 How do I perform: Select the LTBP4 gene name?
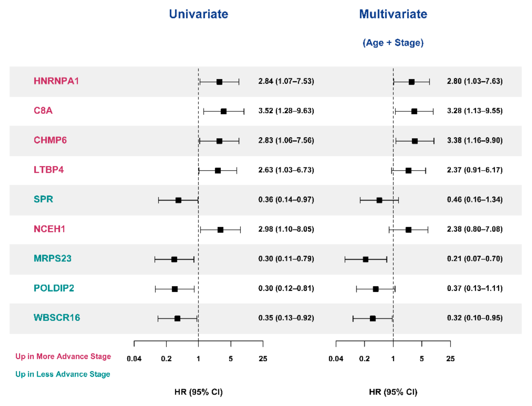[x=49, y=170]
